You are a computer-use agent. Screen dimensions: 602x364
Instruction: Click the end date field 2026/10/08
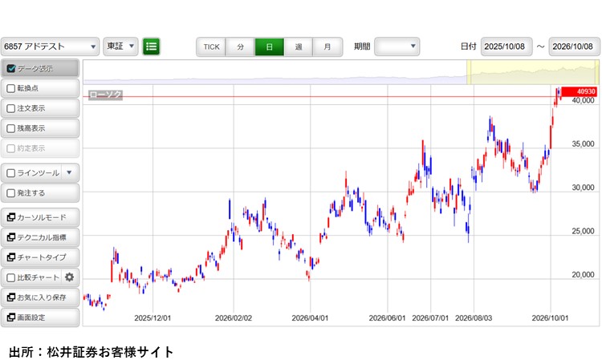click(575, 47)
